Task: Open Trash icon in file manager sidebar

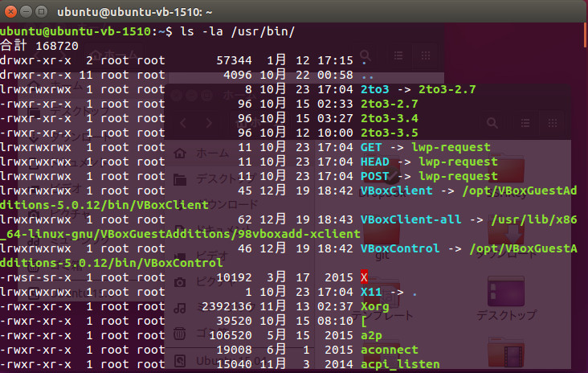Action: pos(180,334)
